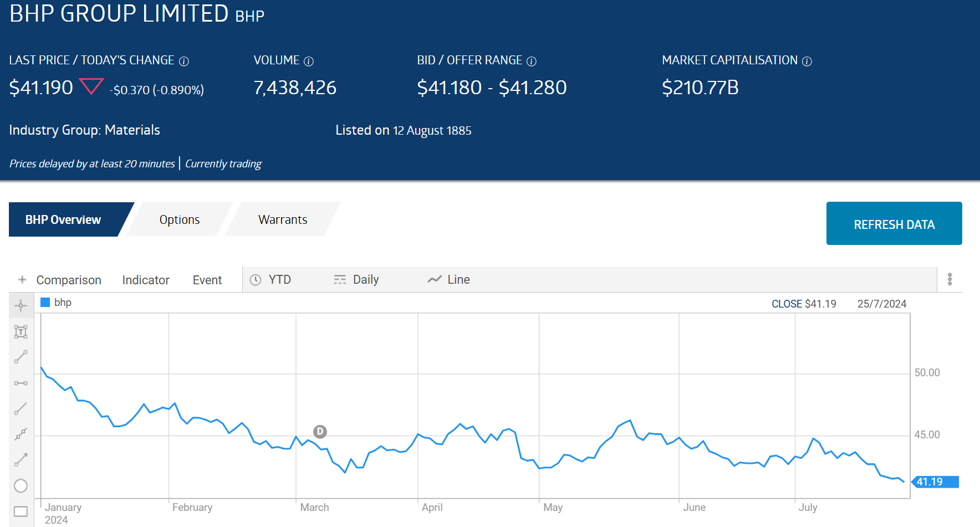Click the info icon beside Last Price
The image size is (980, 527).
click(184, 61)
